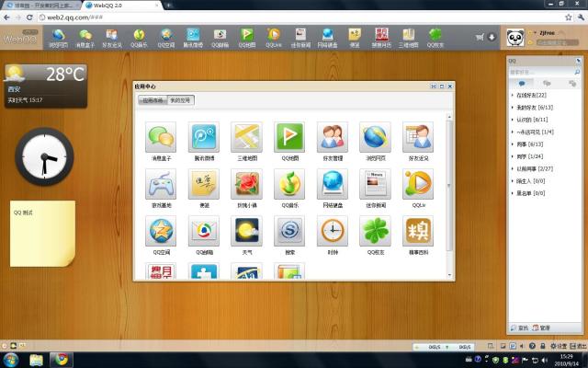Switch to the 应用市场 tab in App Center
Image resolution: width=588 pixels, height=368 pixels.
click(153, 100)
